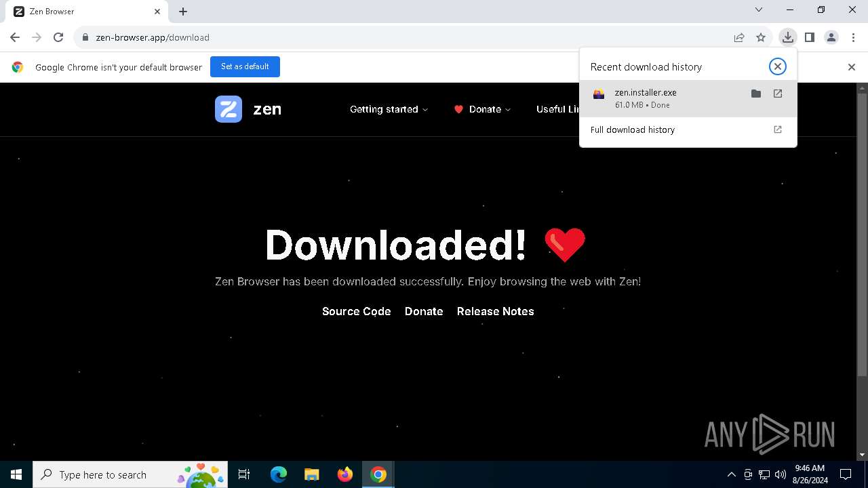Bookmark this page with star icon

(761, 37)
